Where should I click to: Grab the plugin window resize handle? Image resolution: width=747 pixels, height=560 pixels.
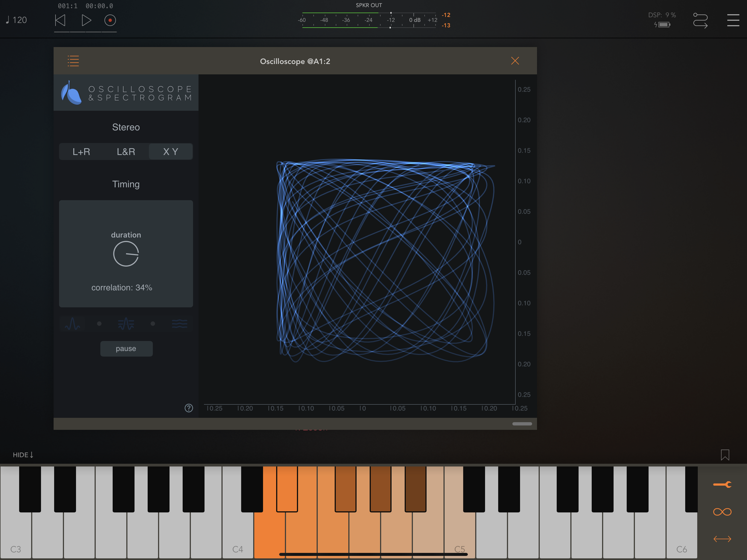pyautogui.click(x=522, y=424)
